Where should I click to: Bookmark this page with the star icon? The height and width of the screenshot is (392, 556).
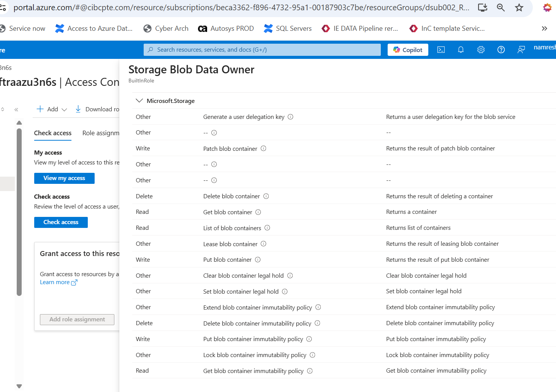pos(519,8)
